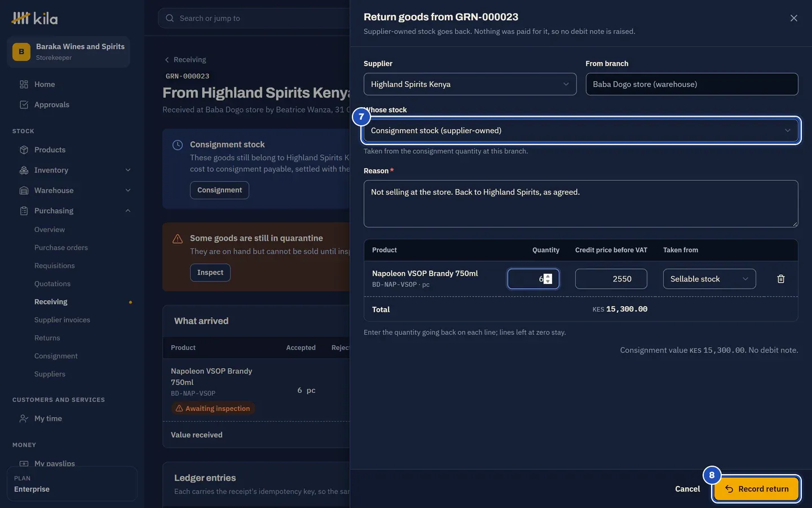Click the My time person icon
Image resolution: width=812 pixels, height=508 pixels.
[x=24, y=418]
